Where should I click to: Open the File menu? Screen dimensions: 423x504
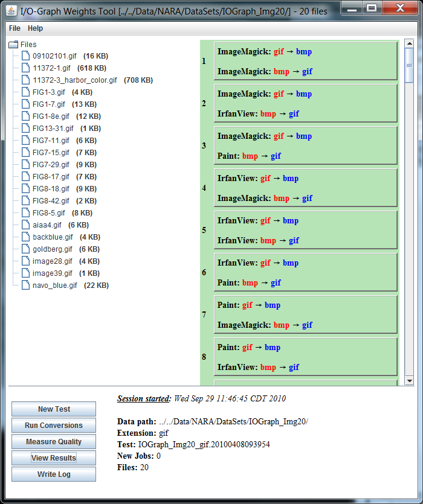click(15, 28)
